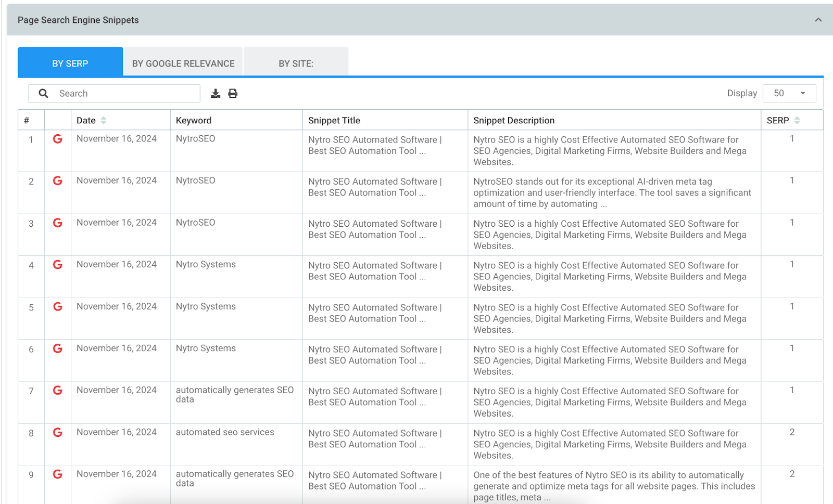Click the Google icon in row 8
The height and width of the screenshot is (504, 833).
[x=58, y=432]
